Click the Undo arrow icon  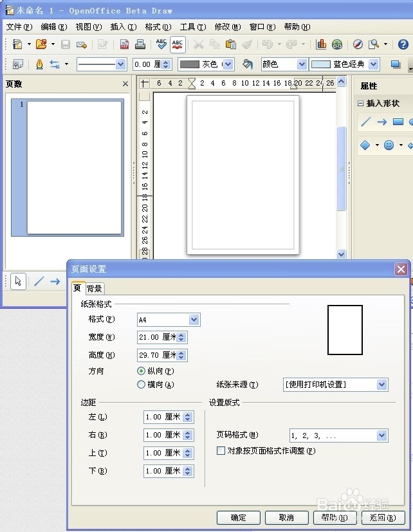pos(268,44)
